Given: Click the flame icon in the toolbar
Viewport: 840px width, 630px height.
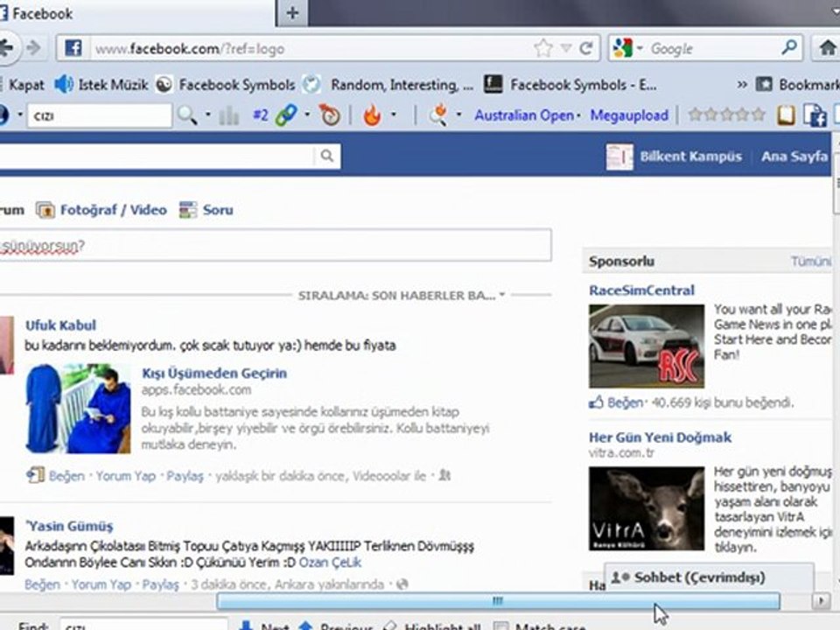Looking at the screenshot, I should pos(372,115).
